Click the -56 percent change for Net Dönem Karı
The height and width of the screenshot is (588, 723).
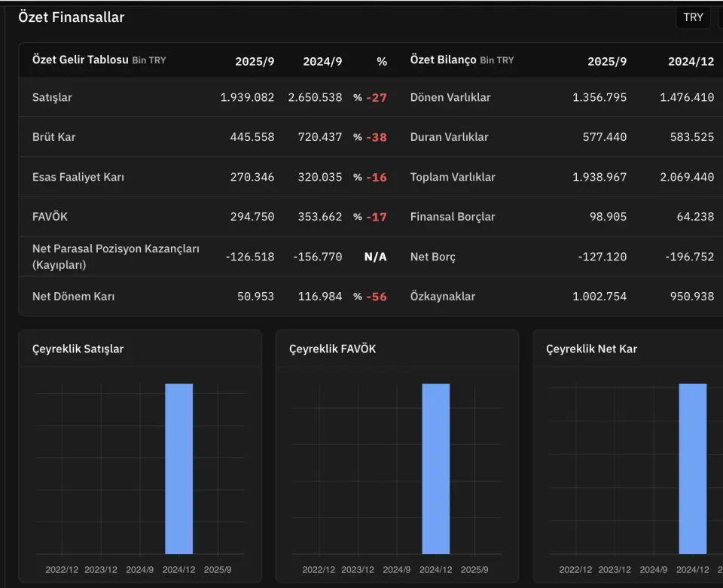(x=377, y=297)
